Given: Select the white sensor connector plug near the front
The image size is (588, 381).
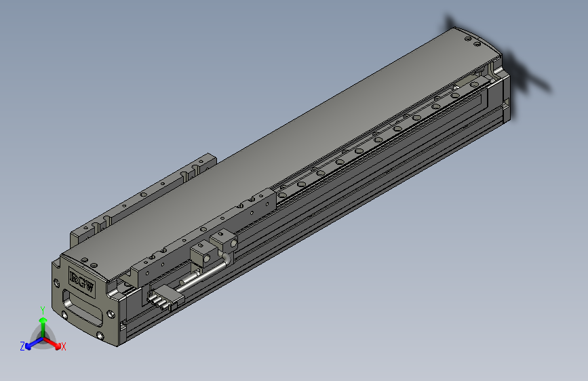Looking at the screenshot, I should pyautogui.click(x=166, y=298).
